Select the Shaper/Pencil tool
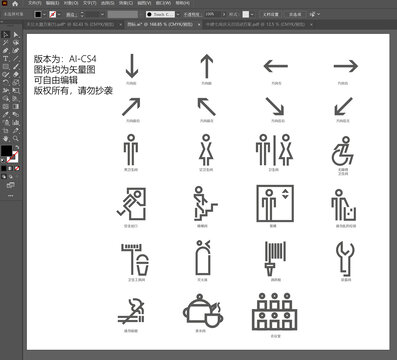 pos(6,75)
